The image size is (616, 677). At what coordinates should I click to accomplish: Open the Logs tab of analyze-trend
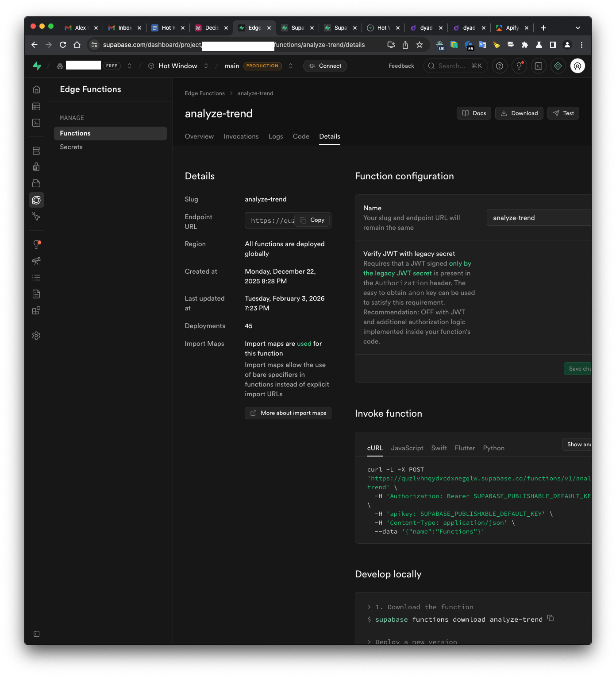[276, 136]
